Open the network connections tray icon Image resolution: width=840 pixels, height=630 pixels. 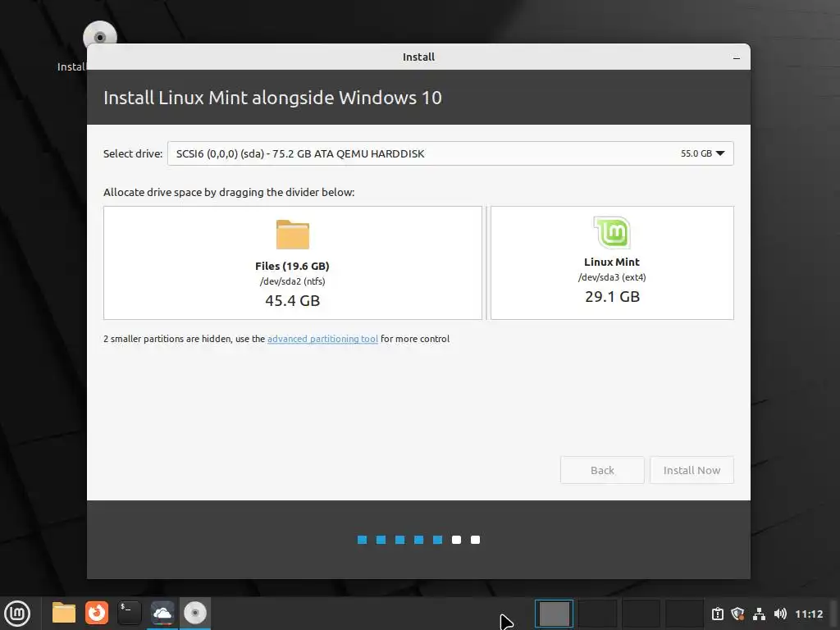tap(759, 614)
